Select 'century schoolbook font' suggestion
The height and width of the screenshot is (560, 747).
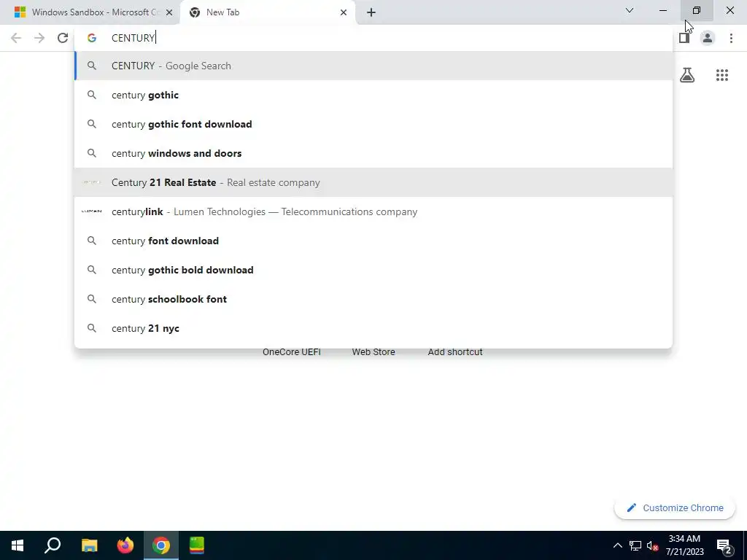click(373, 299)
